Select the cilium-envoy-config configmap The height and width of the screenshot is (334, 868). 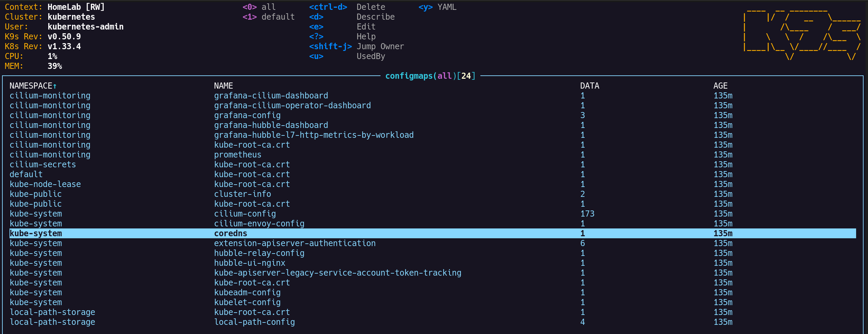(x=432, y=224)
